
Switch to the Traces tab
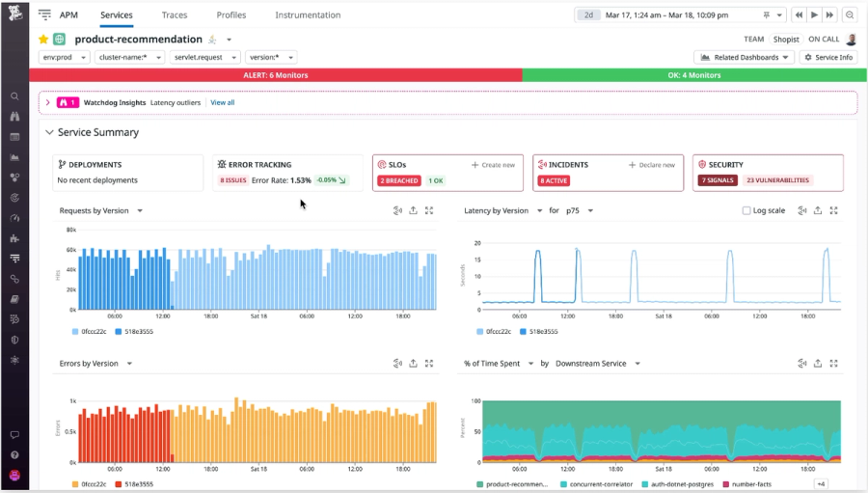coord(175,15)
